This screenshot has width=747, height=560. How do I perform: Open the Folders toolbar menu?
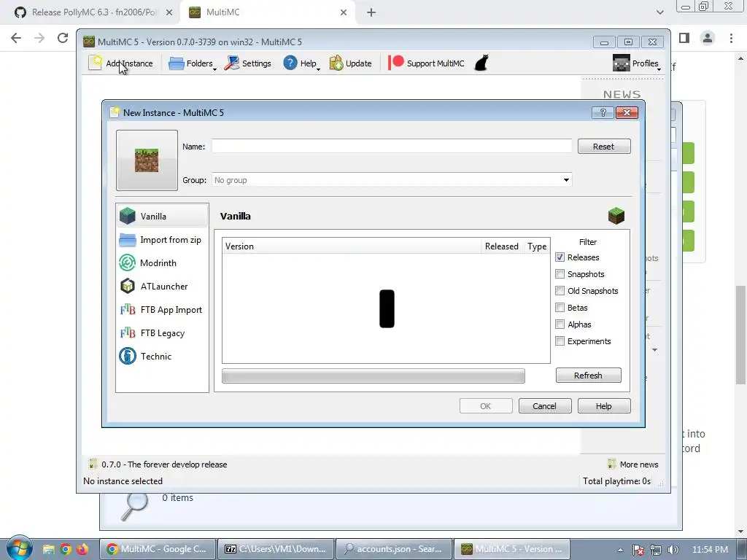[193, 63]
